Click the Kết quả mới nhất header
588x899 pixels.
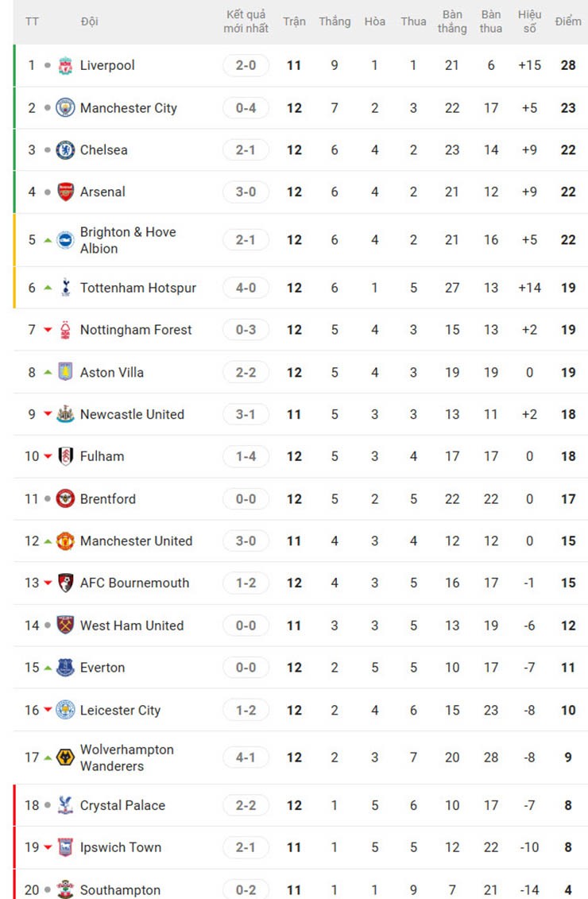(246, 21)
